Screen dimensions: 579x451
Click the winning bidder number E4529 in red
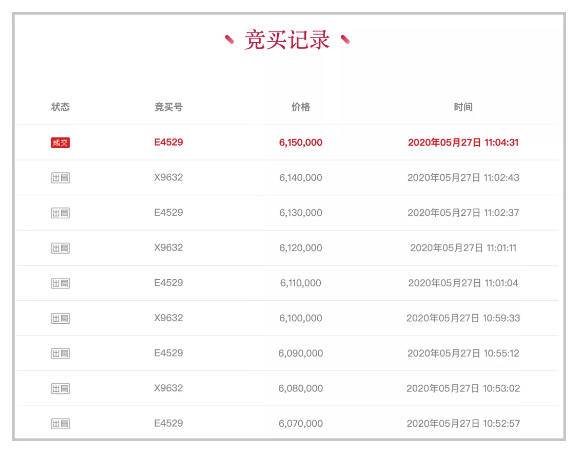(x=169, y=142)
